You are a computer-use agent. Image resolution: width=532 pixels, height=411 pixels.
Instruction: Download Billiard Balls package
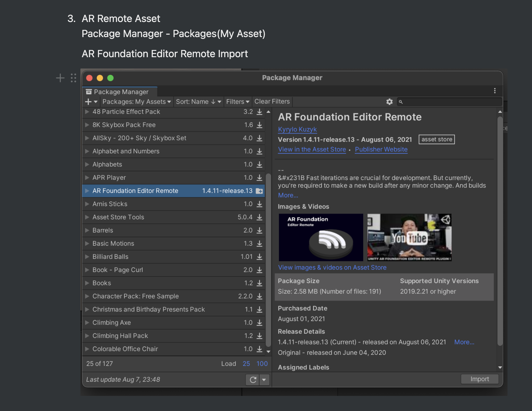(259, 257)
